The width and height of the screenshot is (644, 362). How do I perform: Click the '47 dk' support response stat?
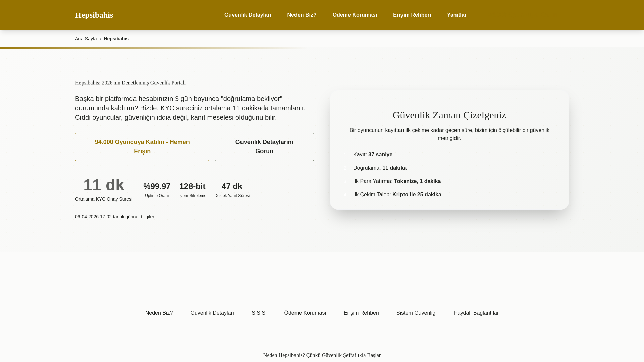[232, 186]
